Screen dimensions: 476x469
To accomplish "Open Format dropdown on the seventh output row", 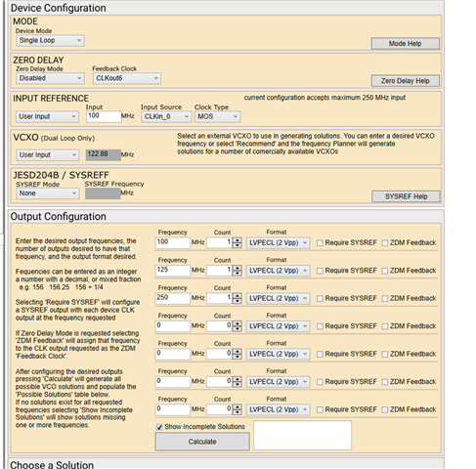I will tap(278, 409).
